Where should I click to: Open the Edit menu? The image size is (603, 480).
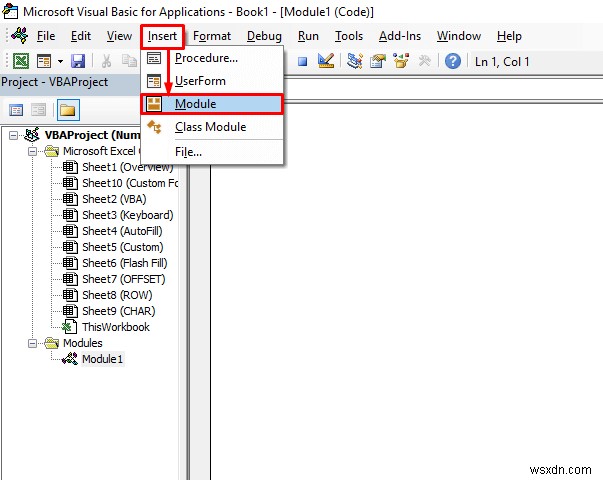pos(81,36)
